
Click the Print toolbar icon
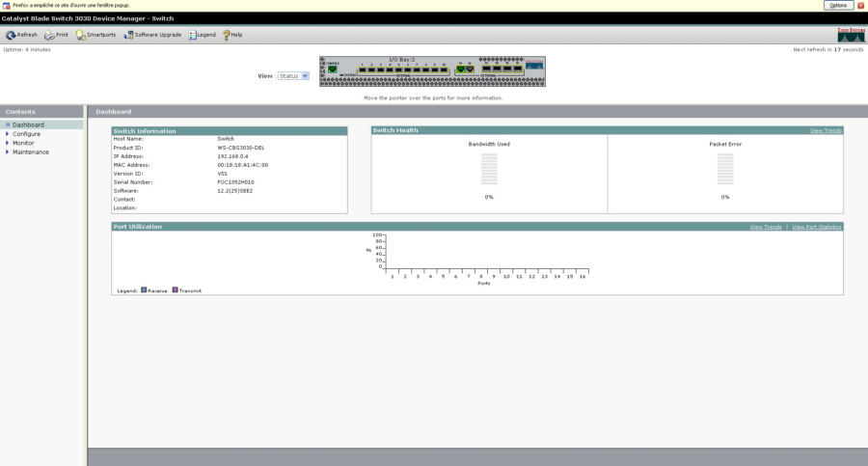pyautogui.click(x=49, y=35)
